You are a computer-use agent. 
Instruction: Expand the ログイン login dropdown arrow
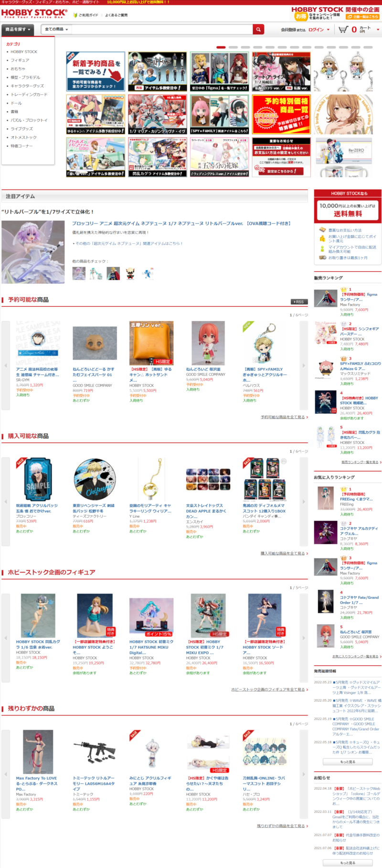coord(328,30)
